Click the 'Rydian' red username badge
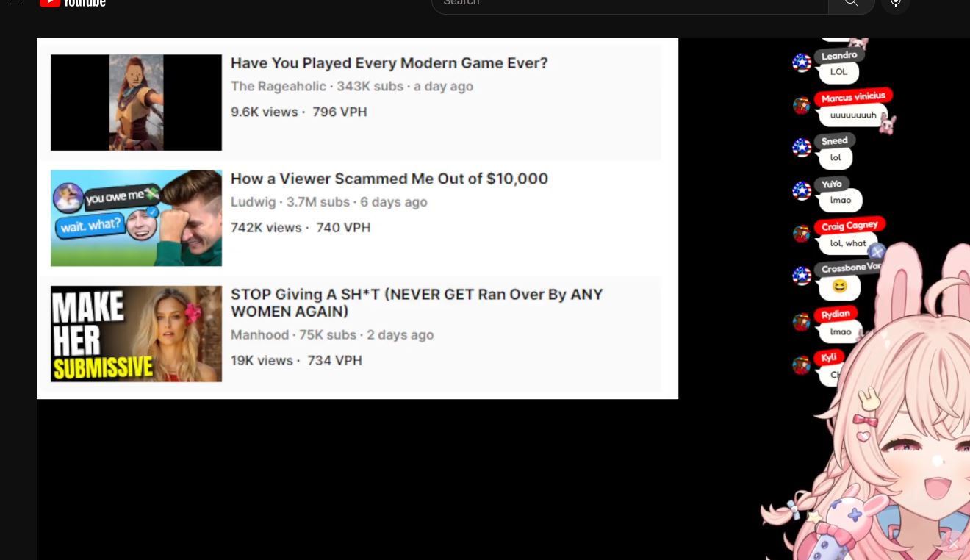Image resolution: width=970 pixels, height=560 pixels. (836, 314)
